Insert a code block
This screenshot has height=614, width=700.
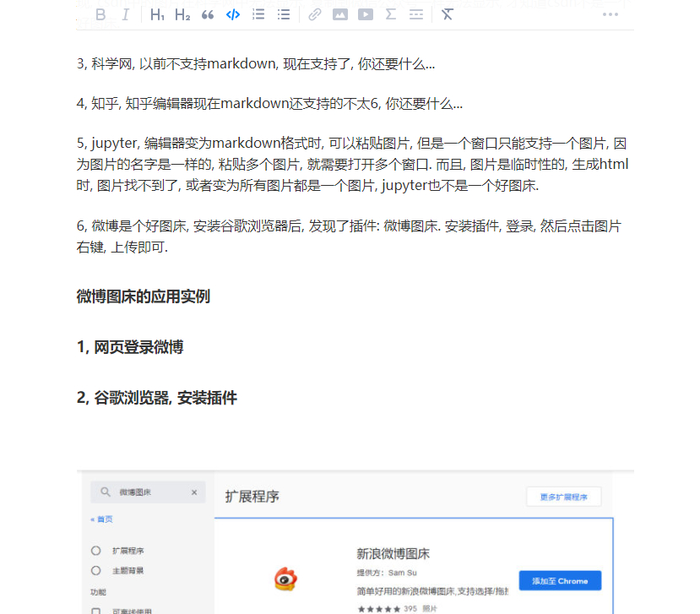click(x=233, y=14)
